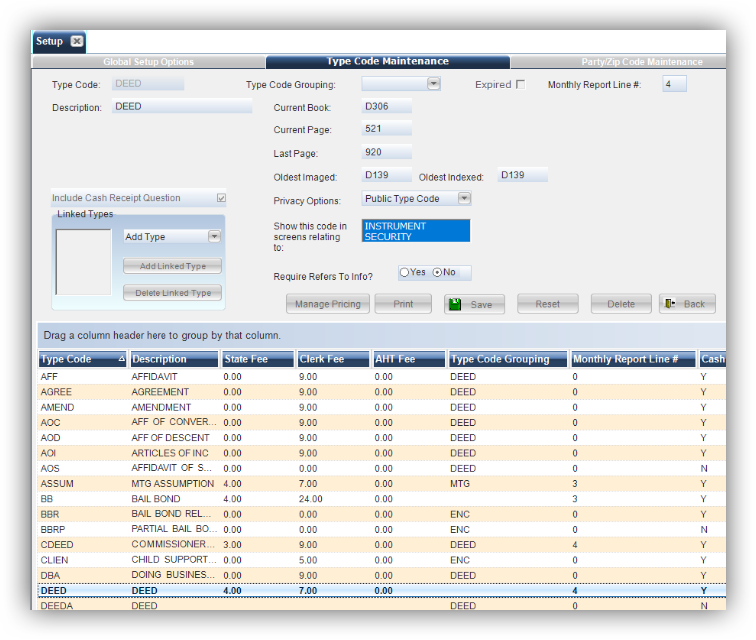
Task: Select the CDEED type code row
Action: pos(57,545)
